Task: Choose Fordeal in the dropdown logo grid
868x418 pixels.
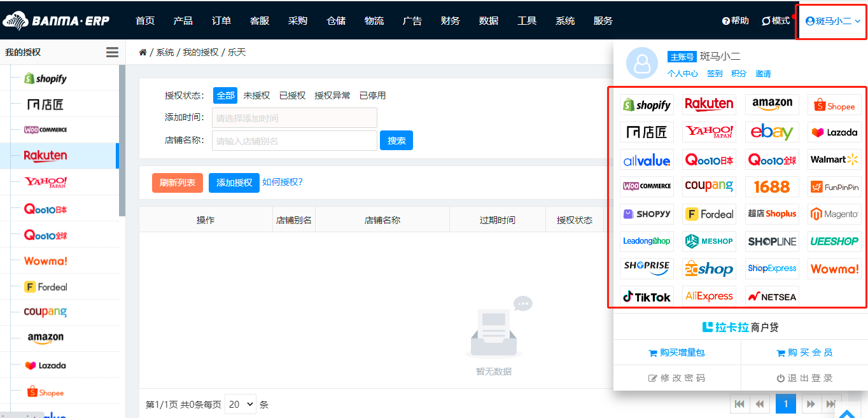Action: point(709,214)
